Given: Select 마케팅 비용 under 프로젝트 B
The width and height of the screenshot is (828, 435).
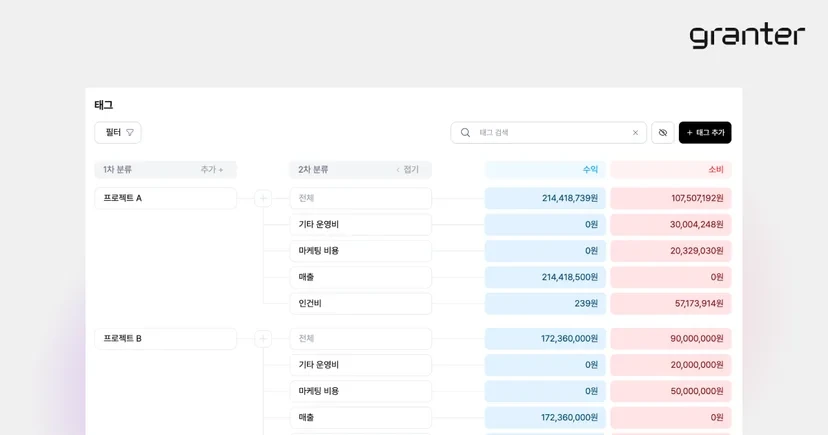Looking at the screenshot, I should 361,391.
